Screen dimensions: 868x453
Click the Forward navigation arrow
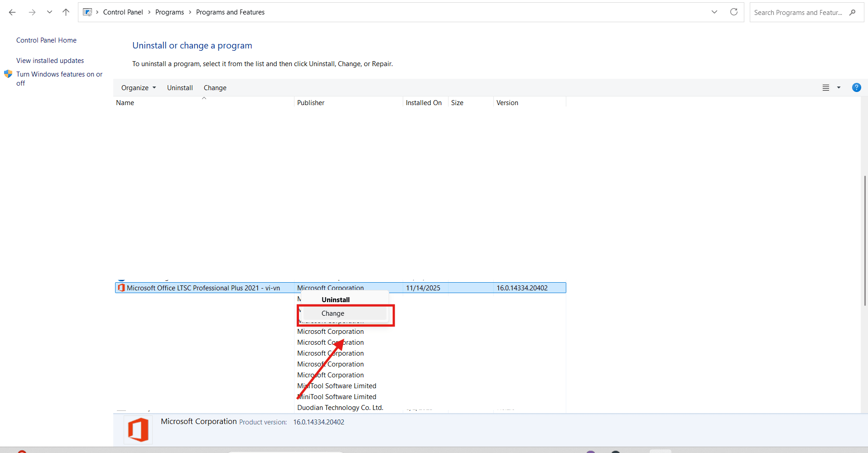pos(32,12)
